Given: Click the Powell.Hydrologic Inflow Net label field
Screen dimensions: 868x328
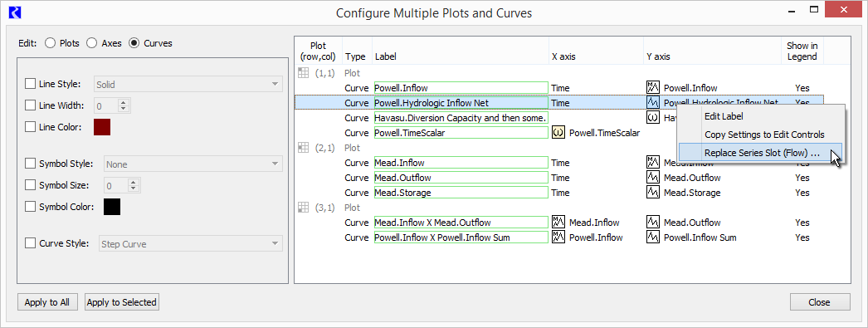Looking at the screenshot, I should click(x=461, y=102).
